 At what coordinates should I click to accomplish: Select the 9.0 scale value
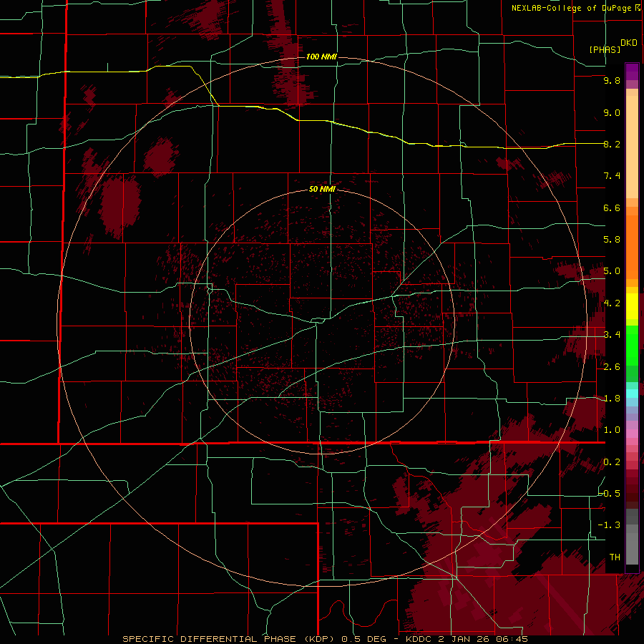tap(612, 112)
